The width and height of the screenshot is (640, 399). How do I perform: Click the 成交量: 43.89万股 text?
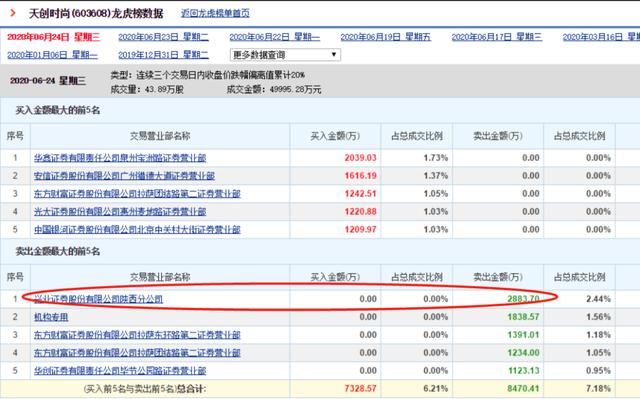pyautogui.click(x=147, y=89)
